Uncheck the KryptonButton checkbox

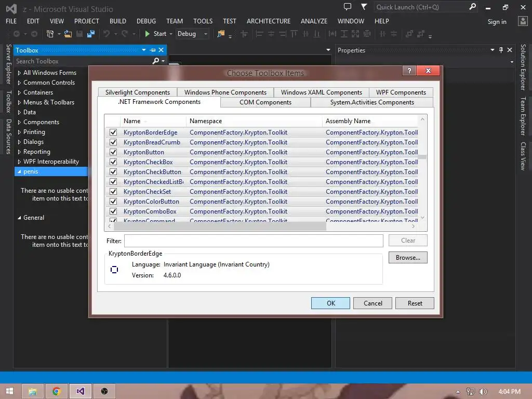tap(113, 152)
